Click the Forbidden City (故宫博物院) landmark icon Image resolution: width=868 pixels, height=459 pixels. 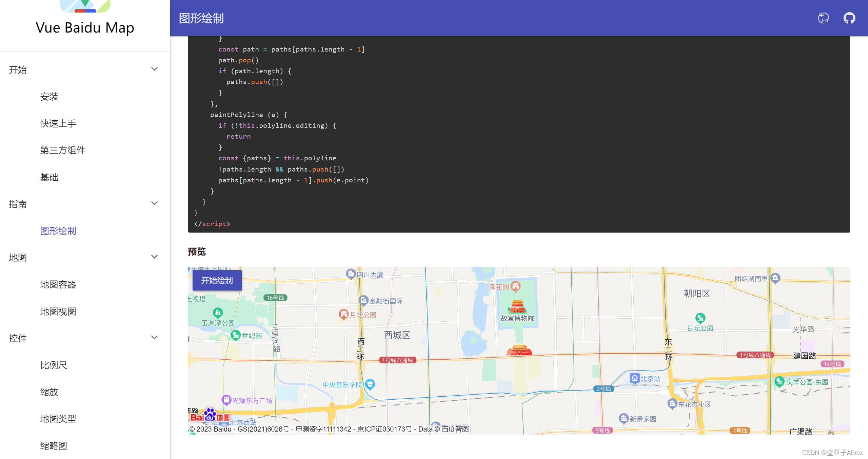coord(517,306)
